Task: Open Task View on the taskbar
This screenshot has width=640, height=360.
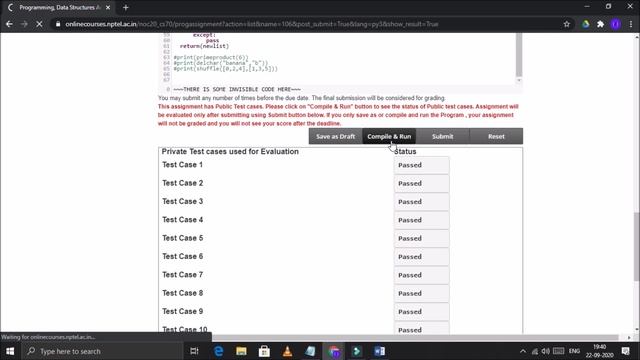Action: (194, 351)
